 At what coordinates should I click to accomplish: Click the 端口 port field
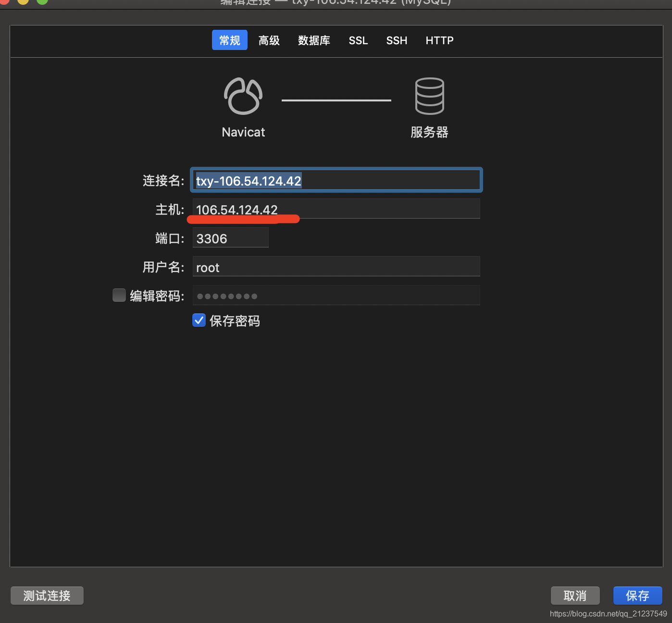coord(231,237)
